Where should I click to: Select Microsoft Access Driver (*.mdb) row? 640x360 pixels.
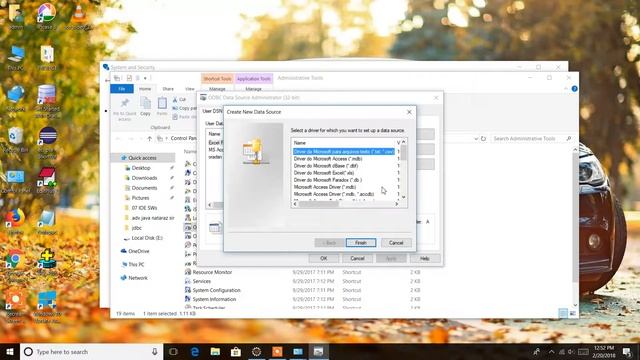325,187
